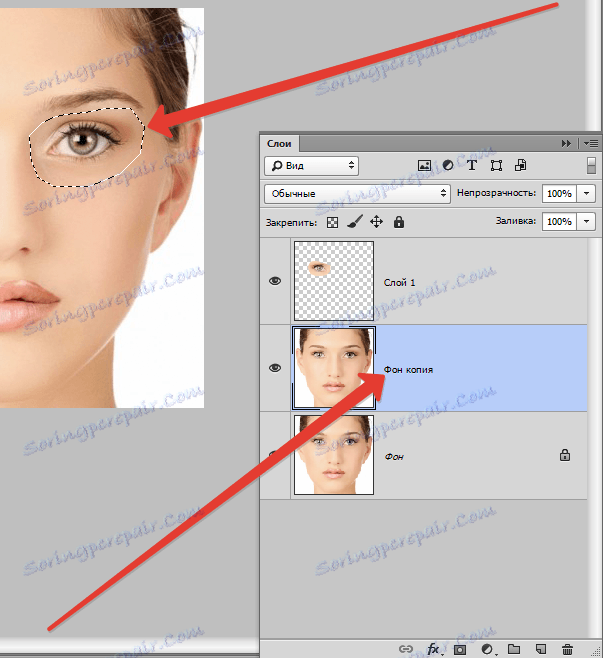Hide the Слой 1 layer
Screen dimensions: 603x658
[275, 281]
